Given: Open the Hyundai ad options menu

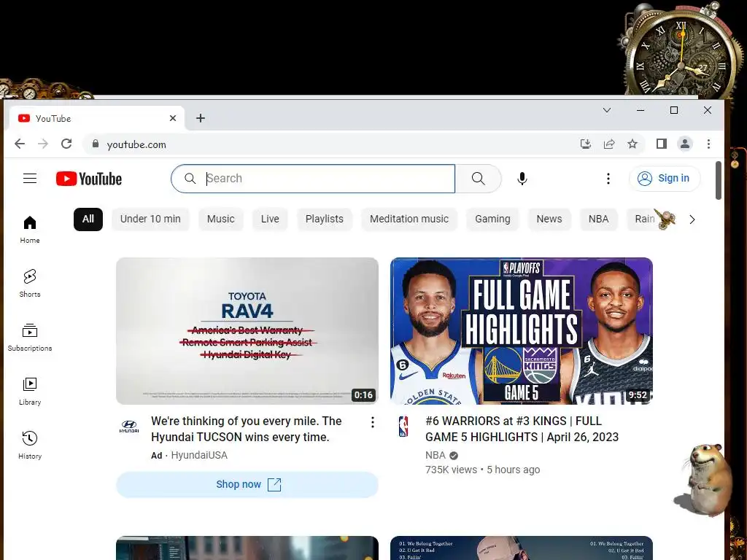Looking at the screenshot, I should click(x=373, y=422).
